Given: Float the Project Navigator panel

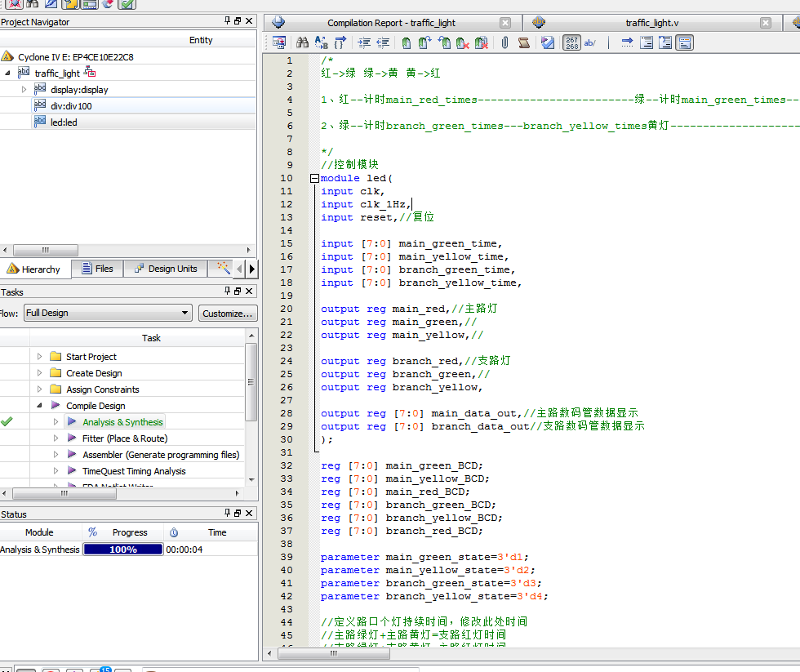Looking at the screenshot, I should tap(238, 21).
